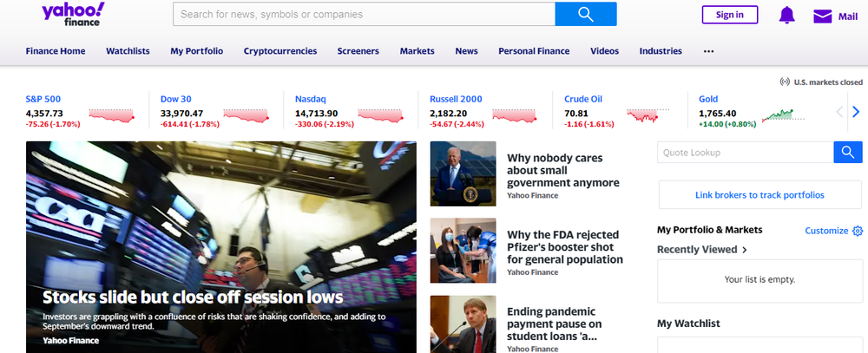Open the Crude Oil quote link

coord(583,99)
